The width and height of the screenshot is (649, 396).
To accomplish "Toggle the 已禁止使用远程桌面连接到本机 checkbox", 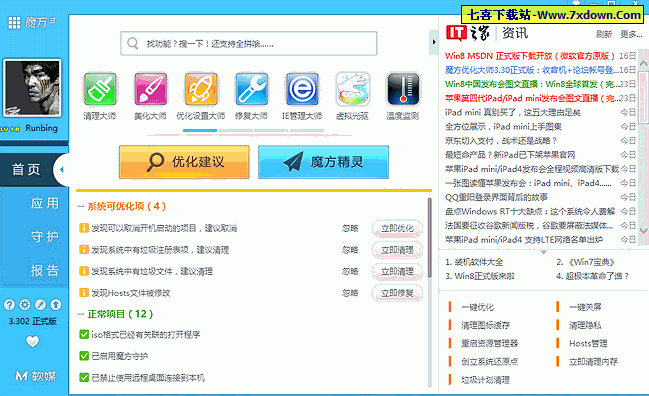I will [84, 377].
